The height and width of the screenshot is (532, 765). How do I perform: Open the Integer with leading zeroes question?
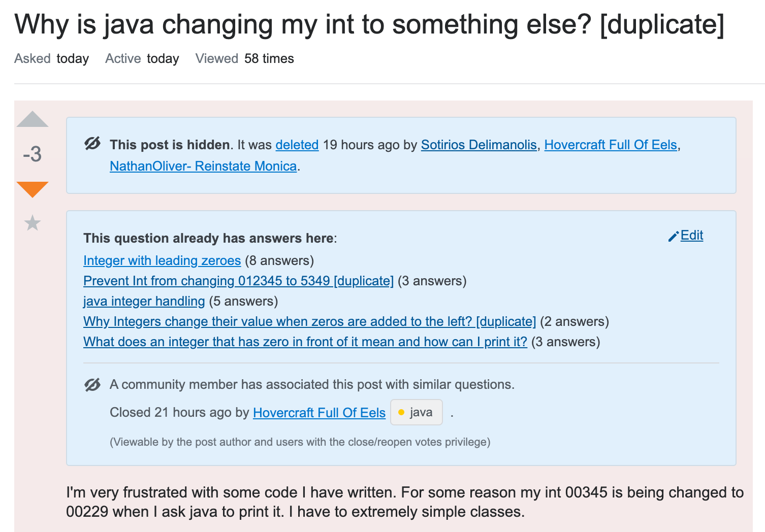coord(162,260)
